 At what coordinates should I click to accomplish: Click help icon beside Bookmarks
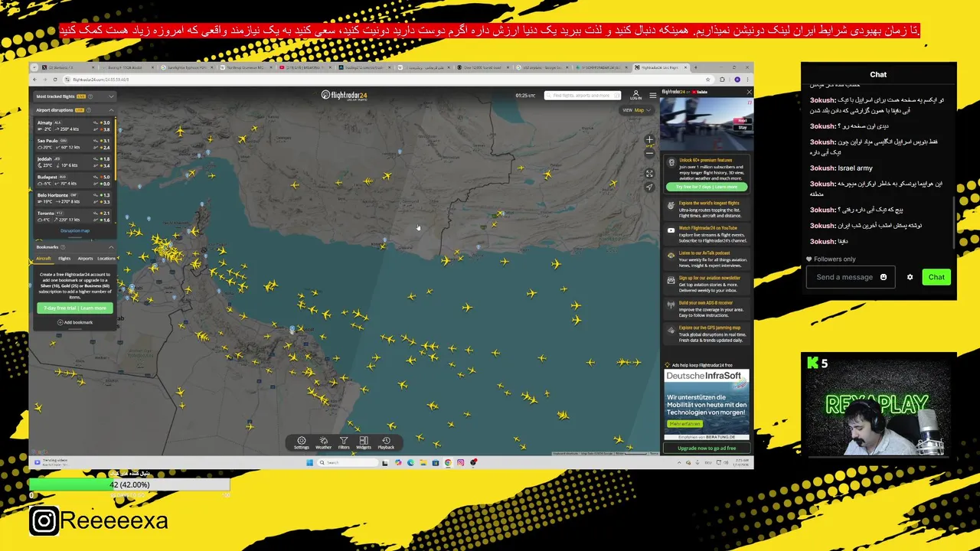pyautogui.click(x=63, y=247)
